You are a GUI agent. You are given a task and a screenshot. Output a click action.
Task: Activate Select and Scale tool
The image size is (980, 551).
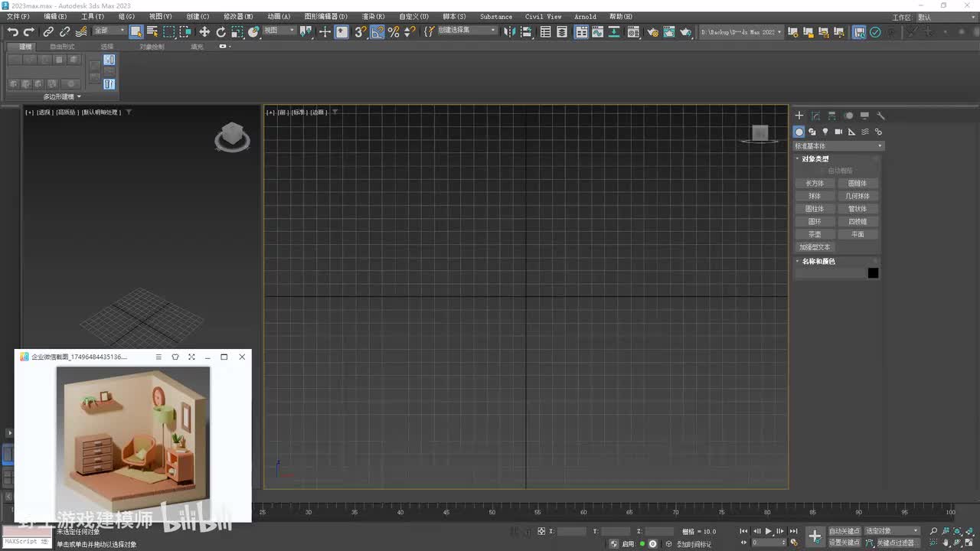(238, 31)
